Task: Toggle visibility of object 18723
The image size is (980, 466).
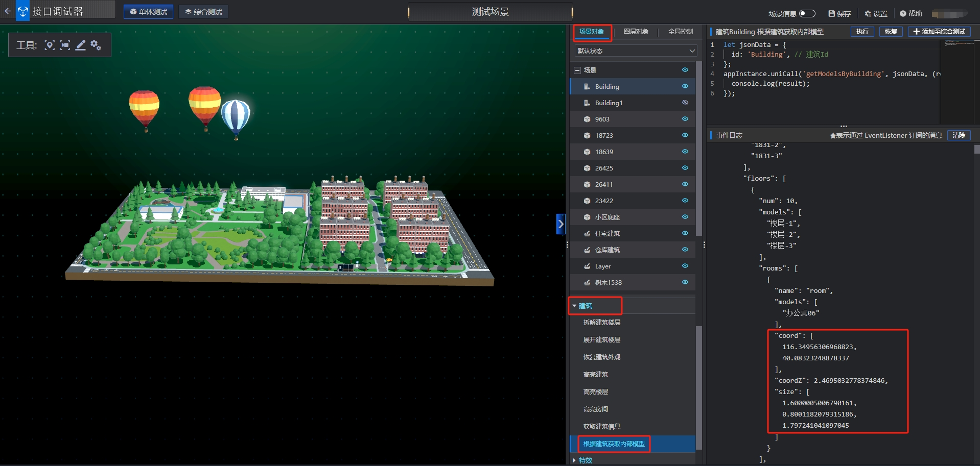Action: pos(685,135)
